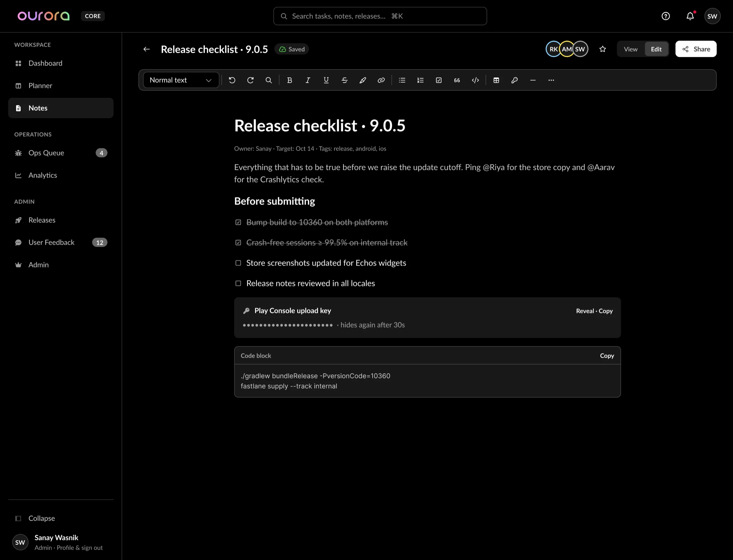Insert a checklist from the toolbar
This screenshot has height=560, width=733.
point(439,80)
